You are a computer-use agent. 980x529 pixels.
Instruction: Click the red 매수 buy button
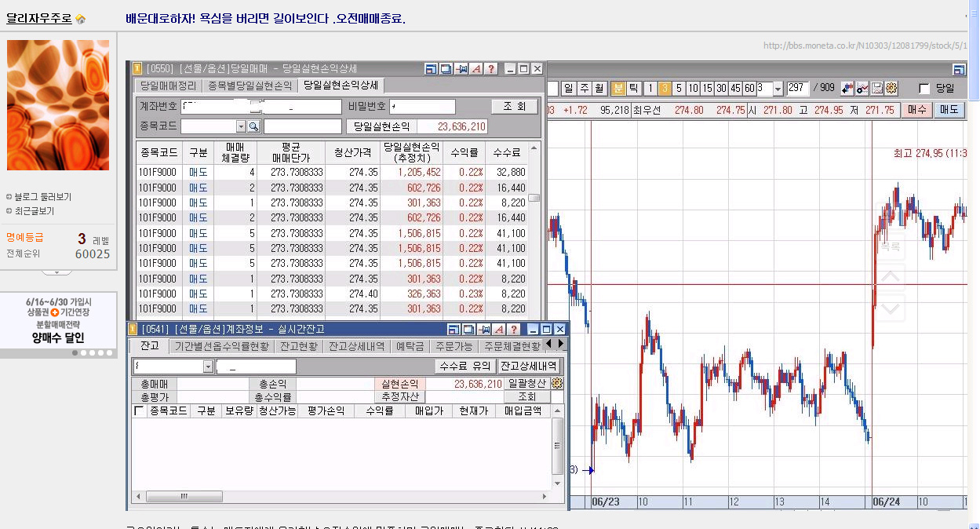pos(916,110)
